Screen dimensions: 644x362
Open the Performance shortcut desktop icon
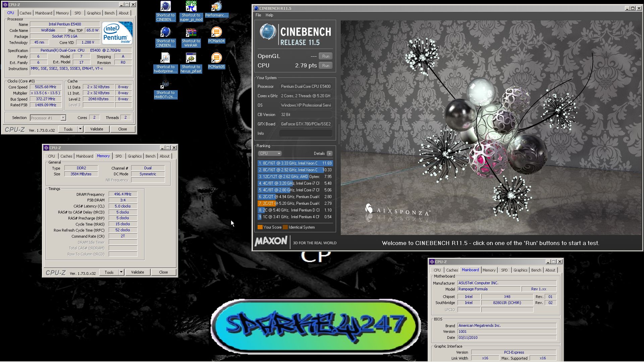(x=216, y=6)
